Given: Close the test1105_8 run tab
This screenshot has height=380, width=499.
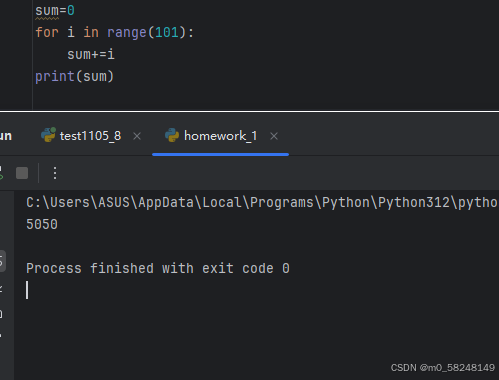Looking at the screenshot, I should click(137, 136).
